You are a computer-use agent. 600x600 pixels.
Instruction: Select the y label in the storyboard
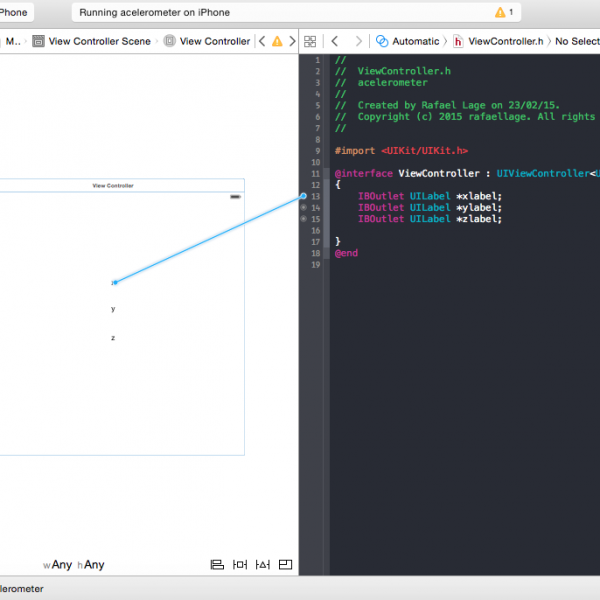113,308
